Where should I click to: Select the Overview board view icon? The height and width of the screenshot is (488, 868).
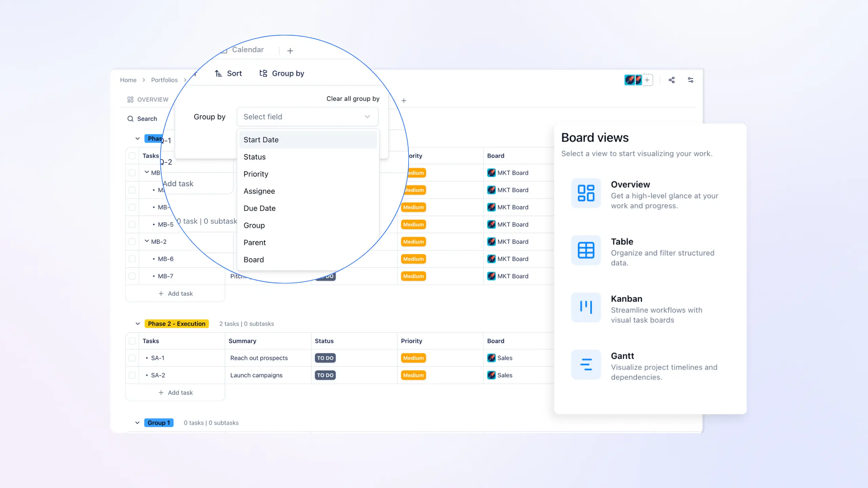(586, 193)
